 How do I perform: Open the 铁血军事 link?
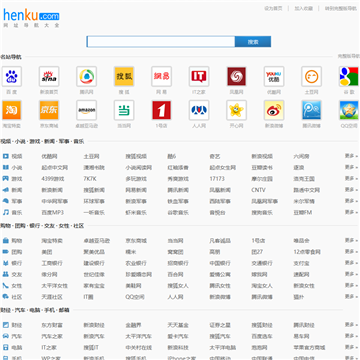point(178,201)
